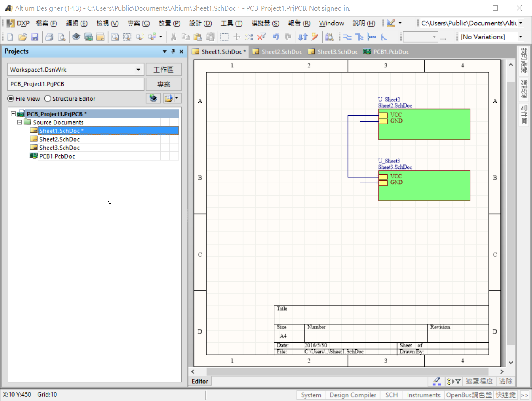Click the pencil color editor icon near Editor bar
532x401 pixels.
click(436, 381)
